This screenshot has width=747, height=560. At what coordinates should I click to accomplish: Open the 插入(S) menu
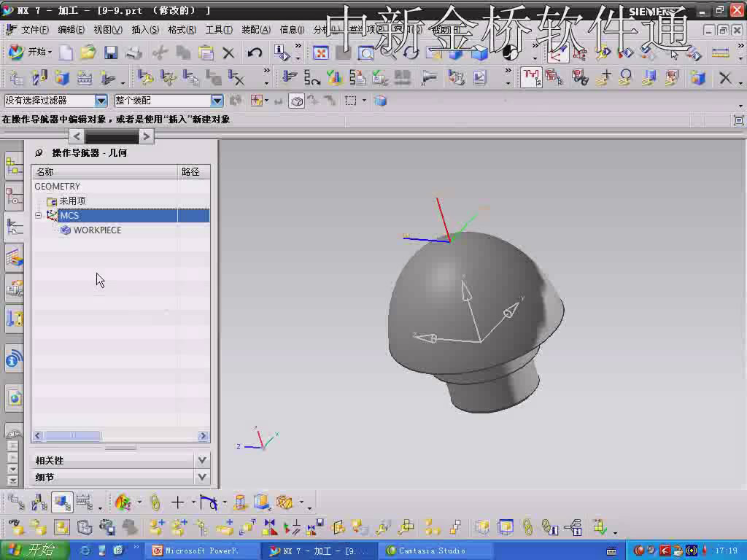click(x=145, y=30)
